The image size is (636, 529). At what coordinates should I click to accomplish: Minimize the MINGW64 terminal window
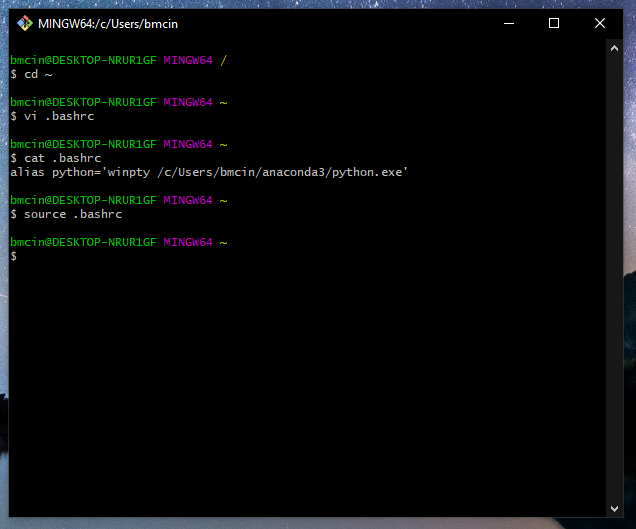[508, 24]
